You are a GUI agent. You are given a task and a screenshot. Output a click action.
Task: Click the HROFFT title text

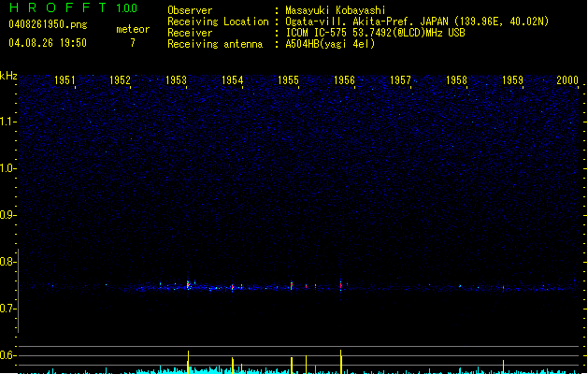58,7
